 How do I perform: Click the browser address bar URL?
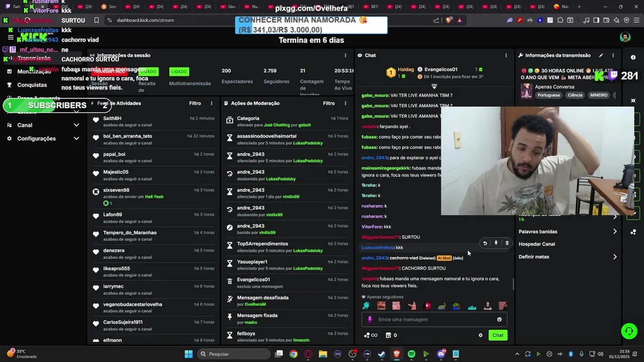coord(145,20)
